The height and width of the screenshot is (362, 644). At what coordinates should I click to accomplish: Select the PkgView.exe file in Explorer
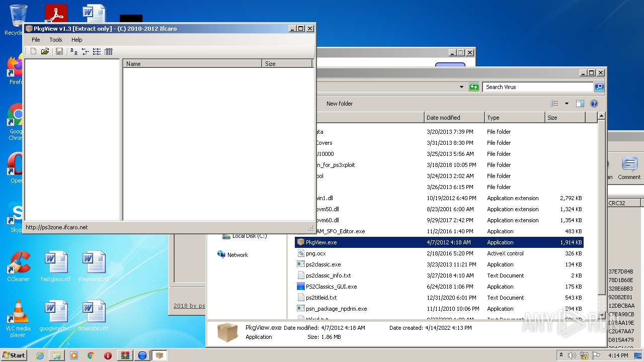coord(439,242)
